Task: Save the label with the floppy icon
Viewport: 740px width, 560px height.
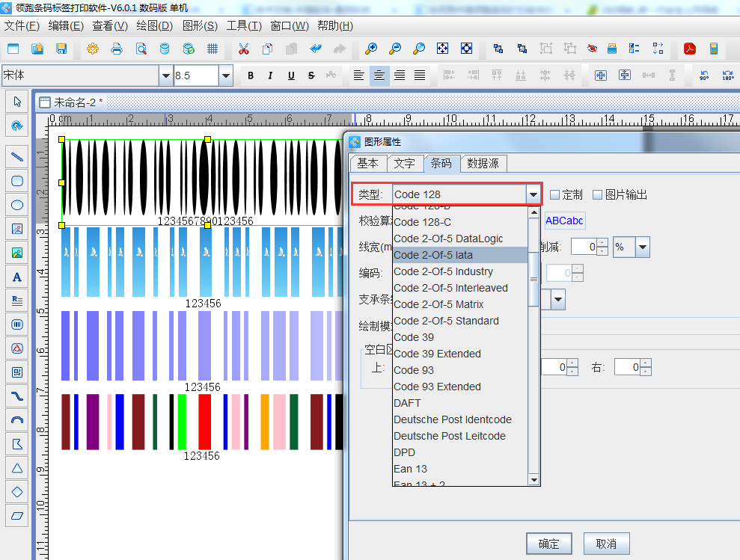Action: pos(61,49)
